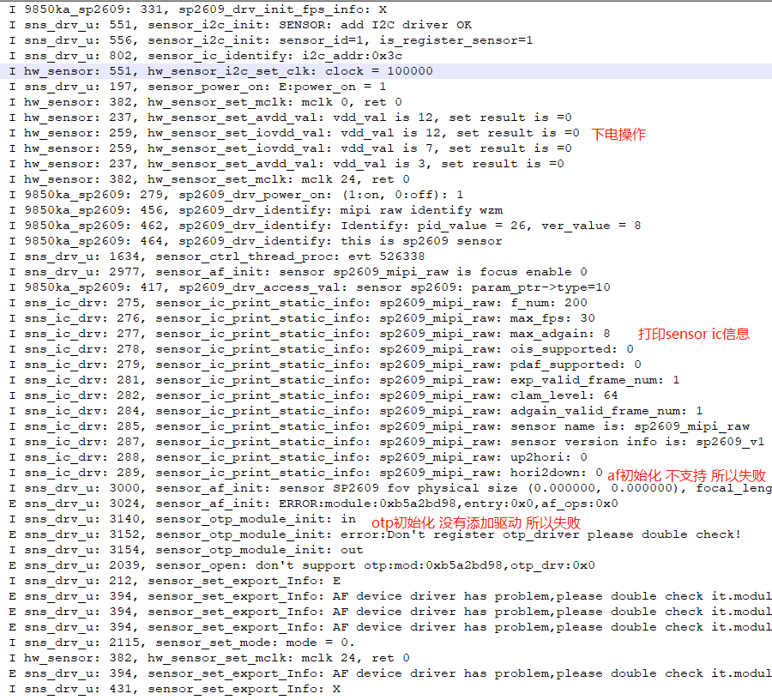Select 'hw_sensor_set_iovdd_val: vdd_val is 12' line

(294, 133)
